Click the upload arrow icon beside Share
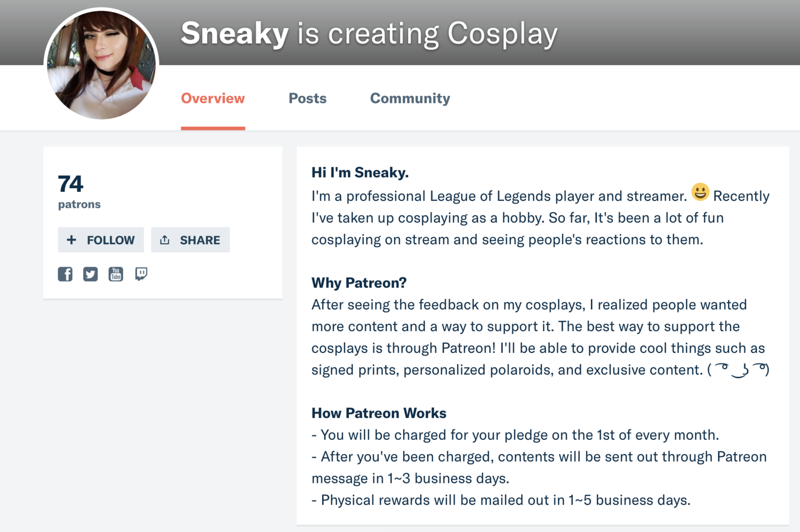This screenshot has height=532, width=800. [165, 240]
